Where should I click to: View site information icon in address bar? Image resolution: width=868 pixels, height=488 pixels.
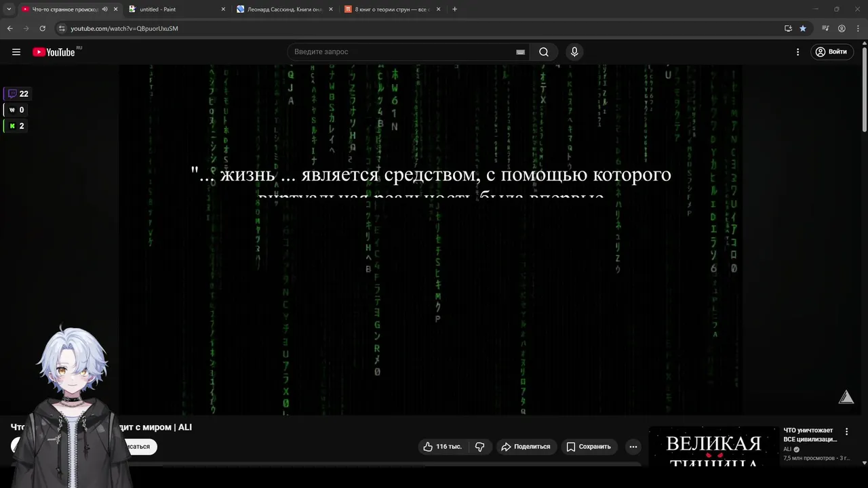coord(62,28)
